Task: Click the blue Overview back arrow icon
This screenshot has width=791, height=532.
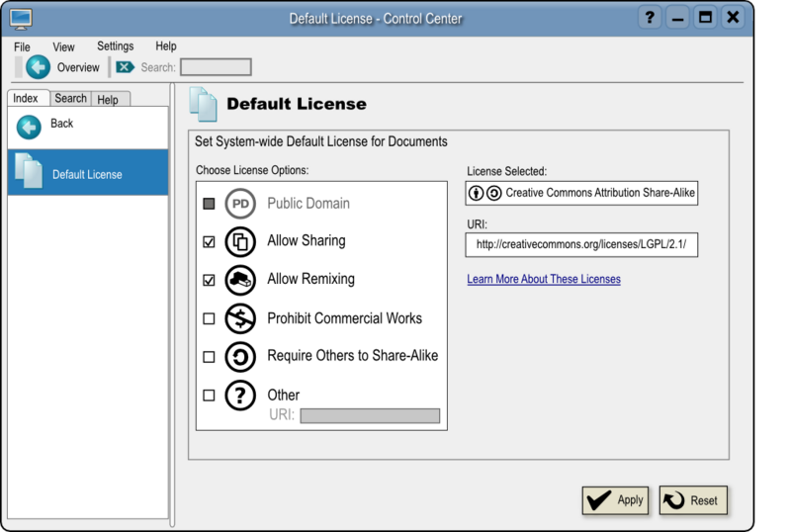Action: click(x=38, y=67)
